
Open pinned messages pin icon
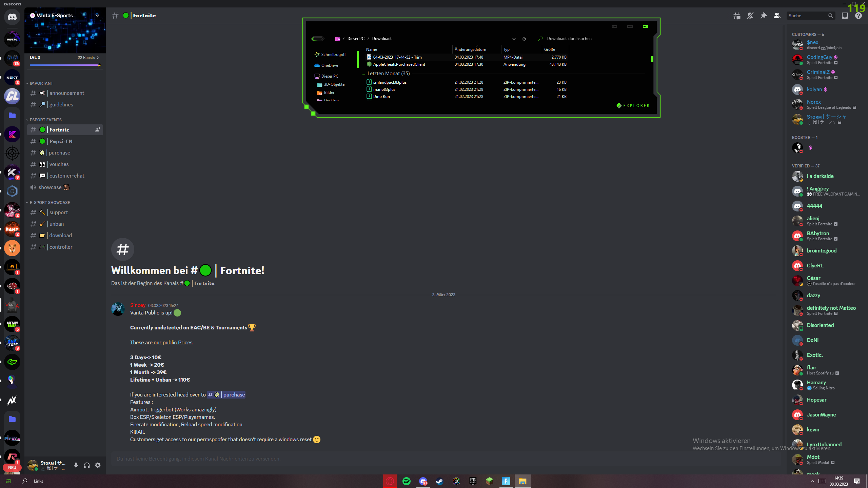pos(763,16)
